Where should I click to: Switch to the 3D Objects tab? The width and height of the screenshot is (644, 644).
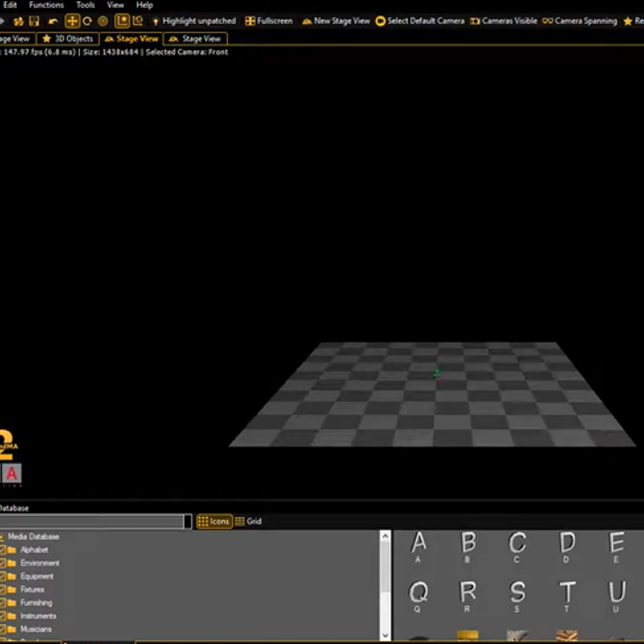coord(68,39)
